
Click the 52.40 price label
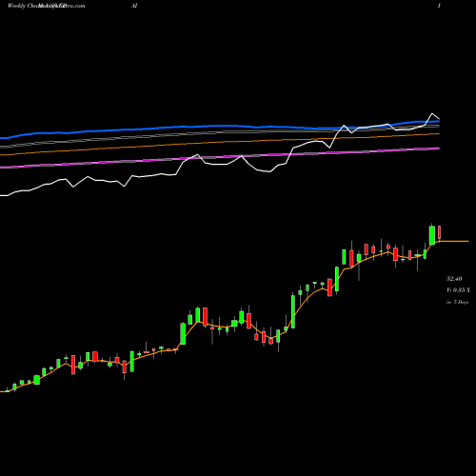pyautogui.click(x=454, y=279)
